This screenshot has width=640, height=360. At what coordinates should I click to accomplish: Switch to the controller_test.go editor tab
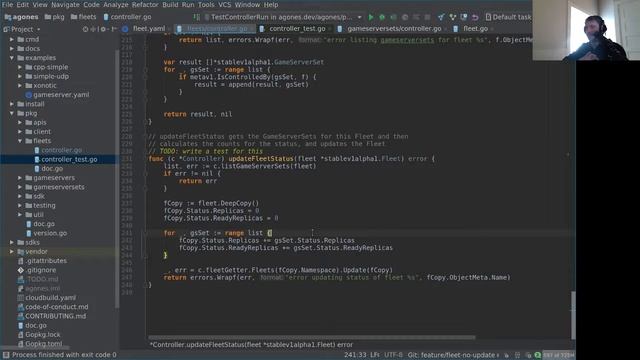(297, 29)
